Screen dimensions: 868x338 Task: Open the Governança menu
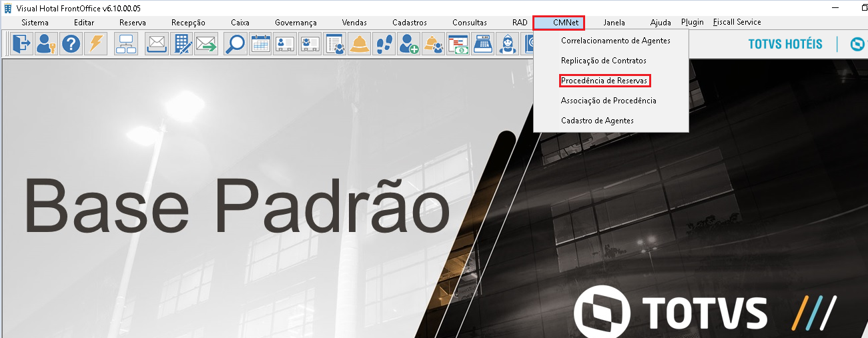[x=296, y=23]
